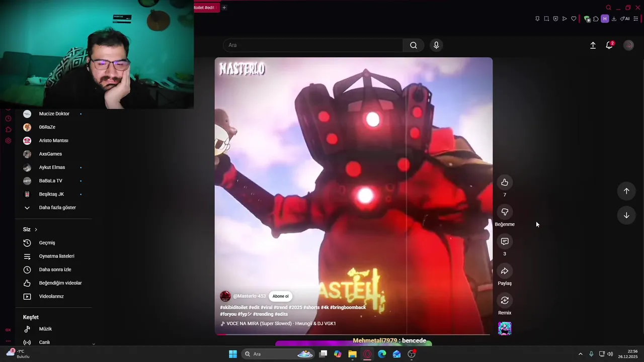Screen dimensions: 644x362
Task: Open the Mucize Doktor subscription
Action: coord(54,114)
